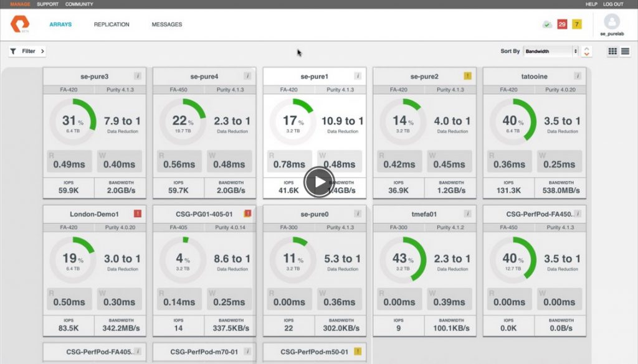638x364 pixels.
Task: Click the Support link in top bar
Action: pyautogui.click(x=47, y=4)
